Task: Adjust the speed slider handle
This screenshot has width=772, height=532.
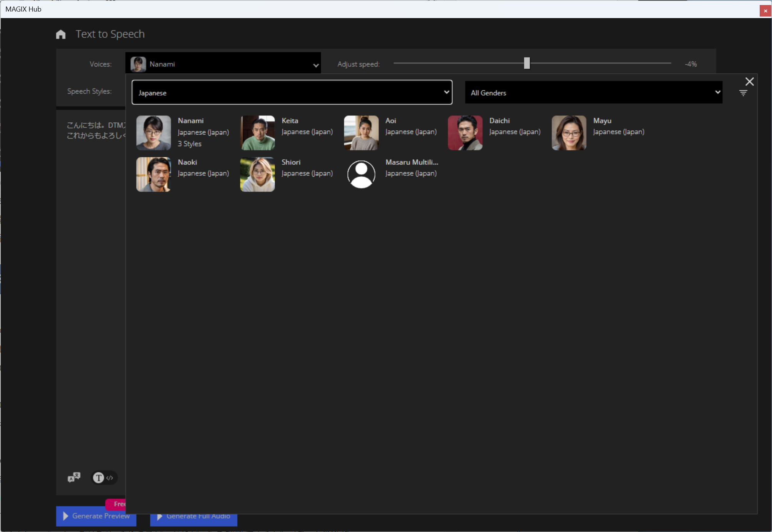Action: tap(527, 63)
